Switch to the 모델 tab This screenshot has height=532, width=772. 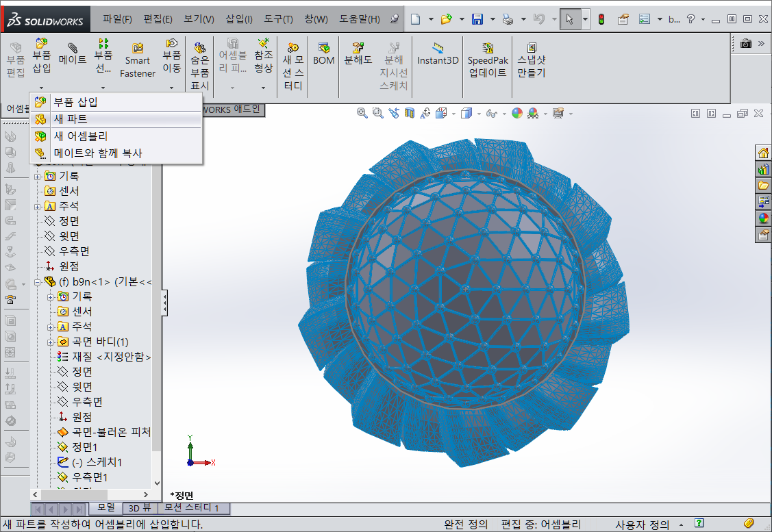(106, 507)
